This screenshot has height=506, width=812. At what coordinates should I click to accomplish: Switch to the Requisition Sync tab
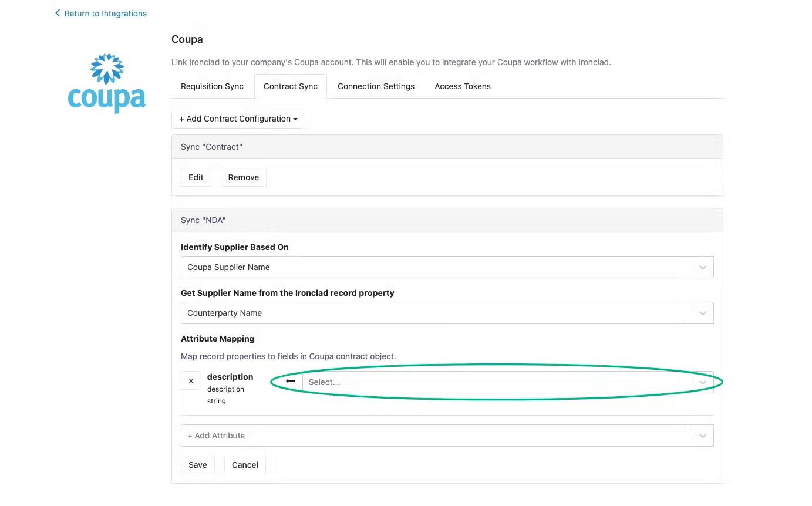coord(212,86)
